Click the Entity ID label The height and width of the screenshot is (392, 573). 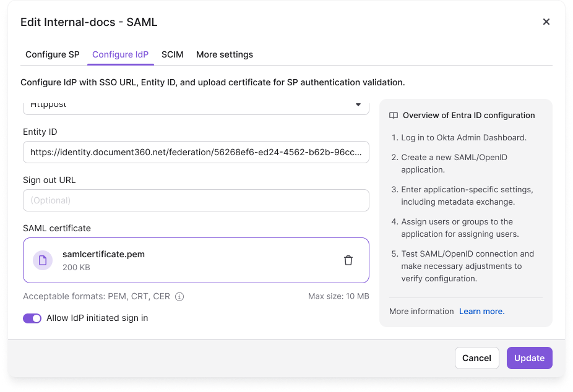click(40, 132)
